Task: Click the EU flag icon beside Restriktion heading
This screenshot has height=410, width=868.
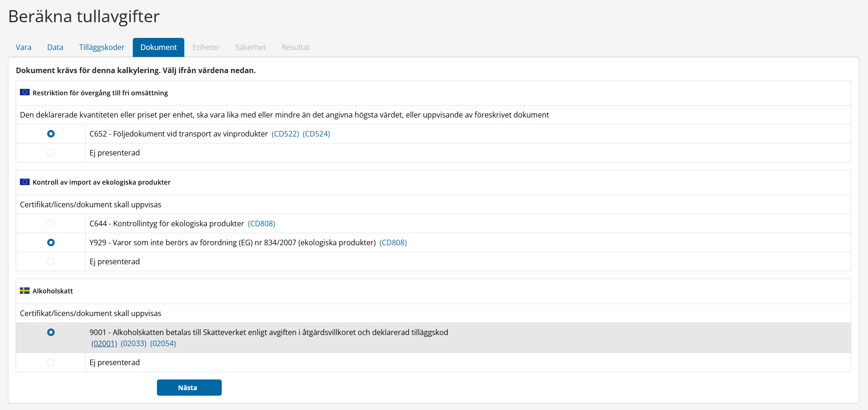Action: [x=25, y=93]
